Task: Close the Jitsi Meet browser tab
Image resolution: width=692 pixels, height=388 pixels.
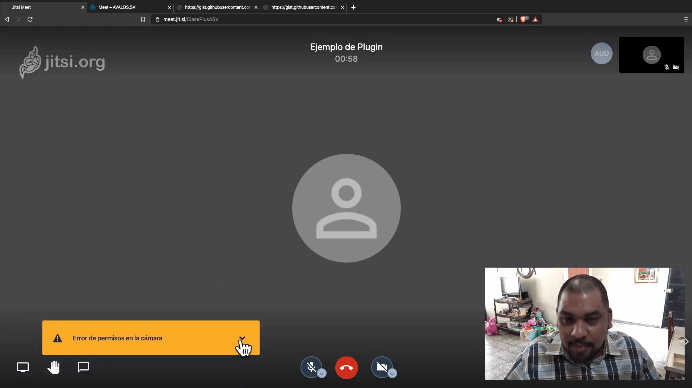Action: pyautogui.click(x=82, y=8)
